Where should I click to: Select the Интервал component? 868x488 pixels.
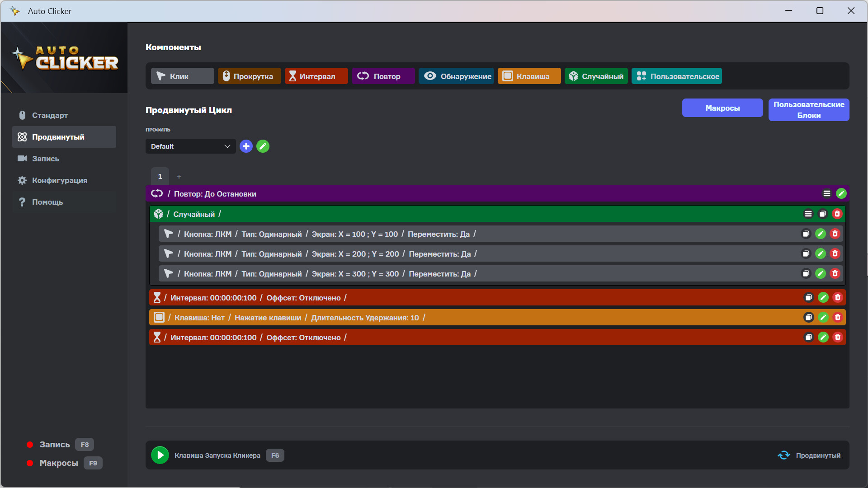click(316, 76)
